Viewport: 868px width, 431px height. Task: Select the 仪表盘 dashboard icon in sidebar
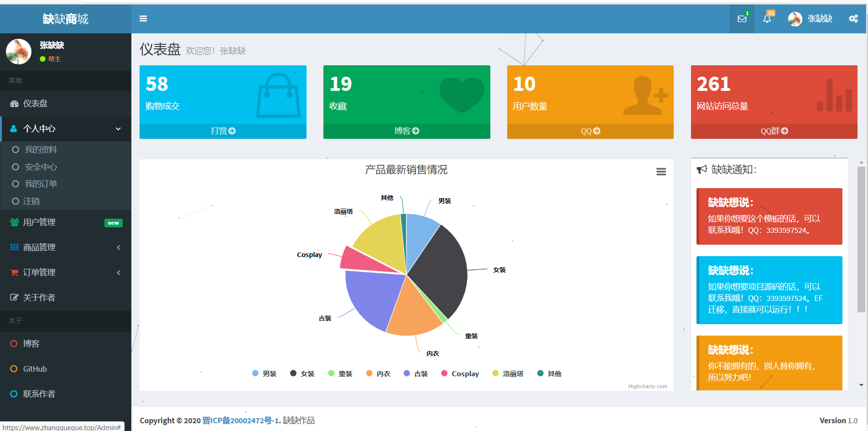(14, 104)
